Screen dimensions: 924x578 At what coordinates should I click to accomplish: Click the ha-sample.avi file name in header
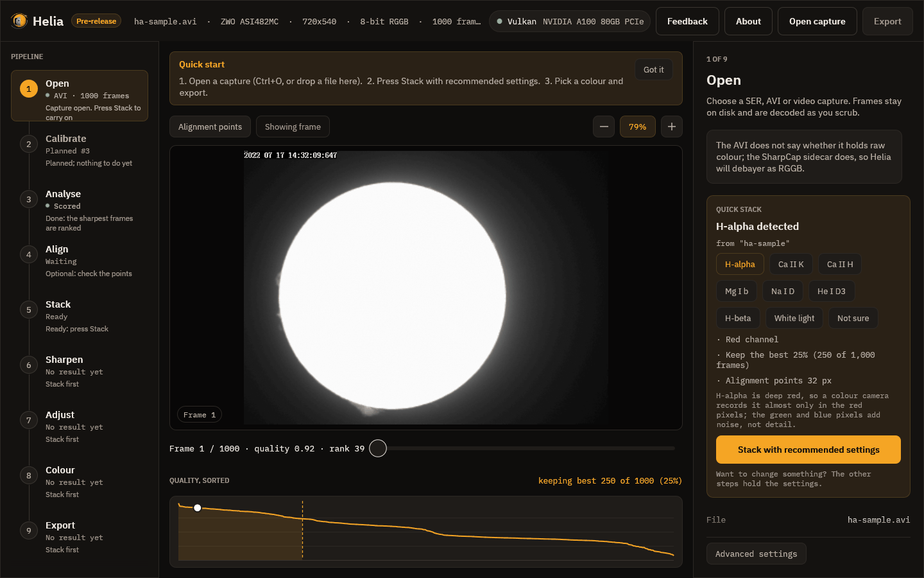[165, 21]
